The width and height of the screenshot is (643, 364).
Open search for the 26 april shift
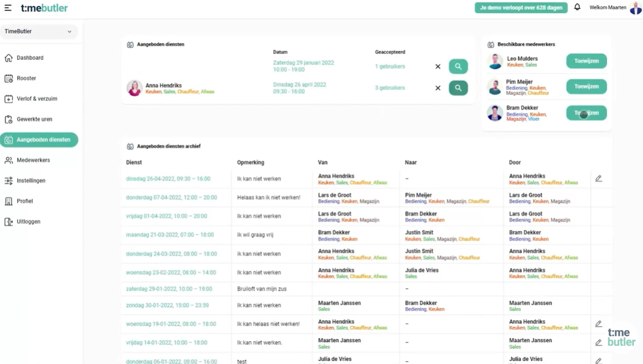(458, 88)
